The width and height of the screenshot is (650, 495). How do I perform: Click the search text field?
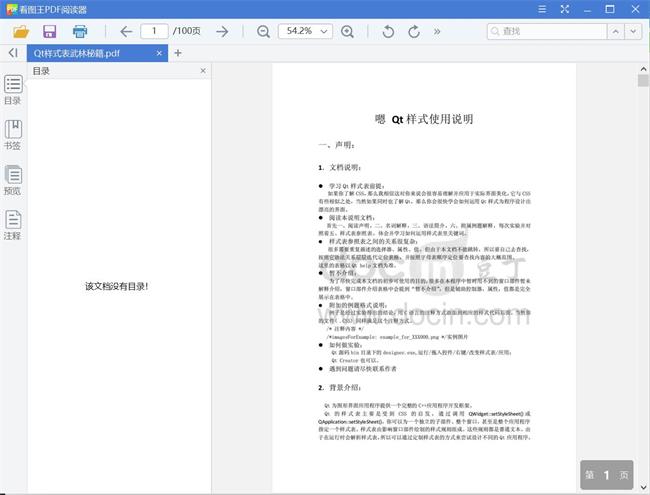click(x=547, y=32)
